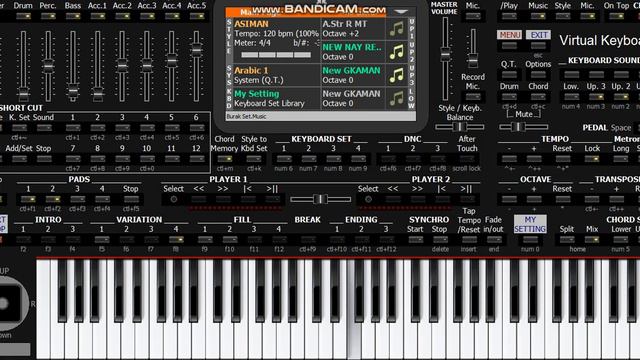Toggle the Tempo Lock button
Screen dimensions: 640x360
592,159
